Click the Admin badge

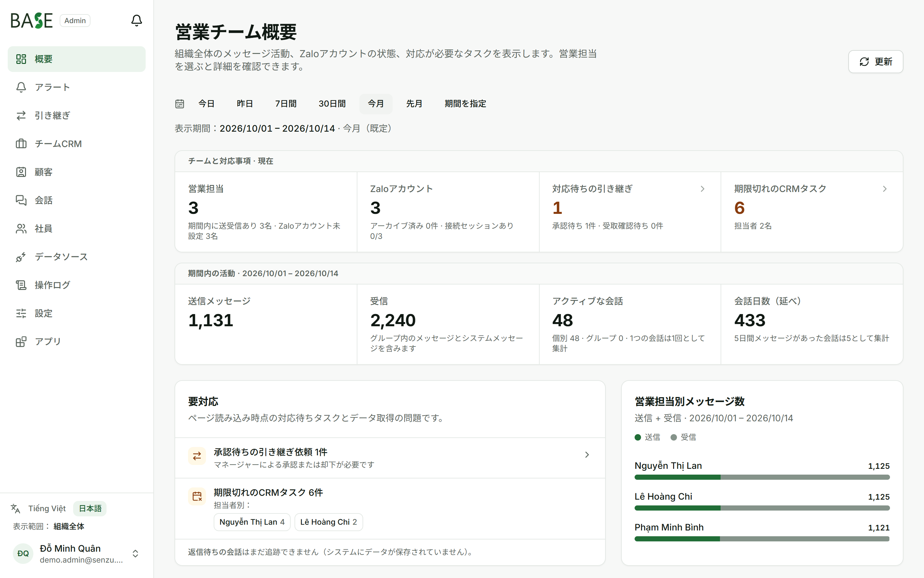(x=75, y=21)
